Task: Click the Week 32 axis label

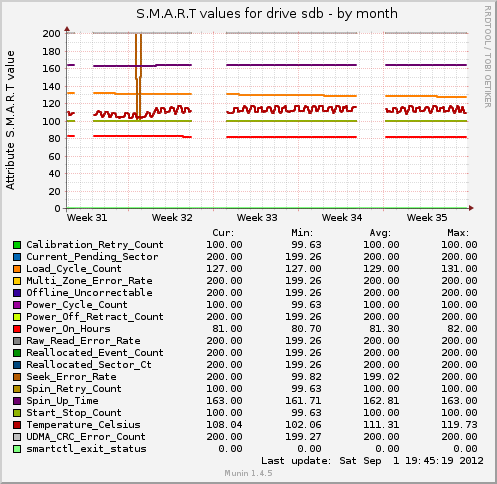Action: (172, 218)
